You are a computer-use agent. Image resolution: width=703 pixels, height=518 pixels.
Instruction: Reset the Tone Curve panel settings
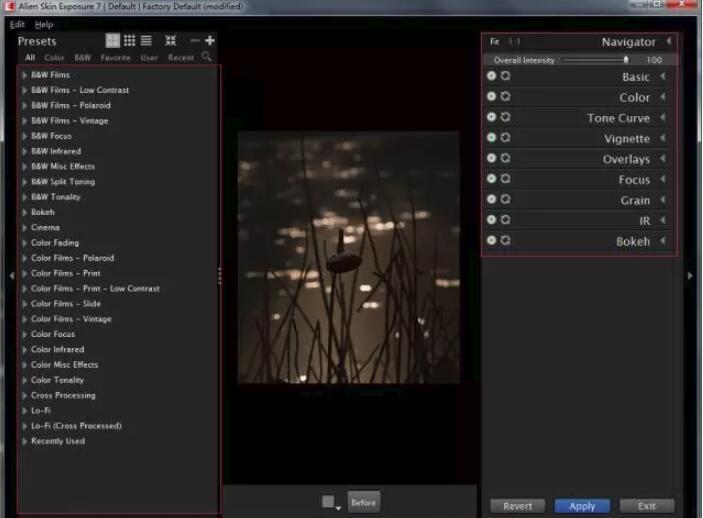click(x=506, y=118)
